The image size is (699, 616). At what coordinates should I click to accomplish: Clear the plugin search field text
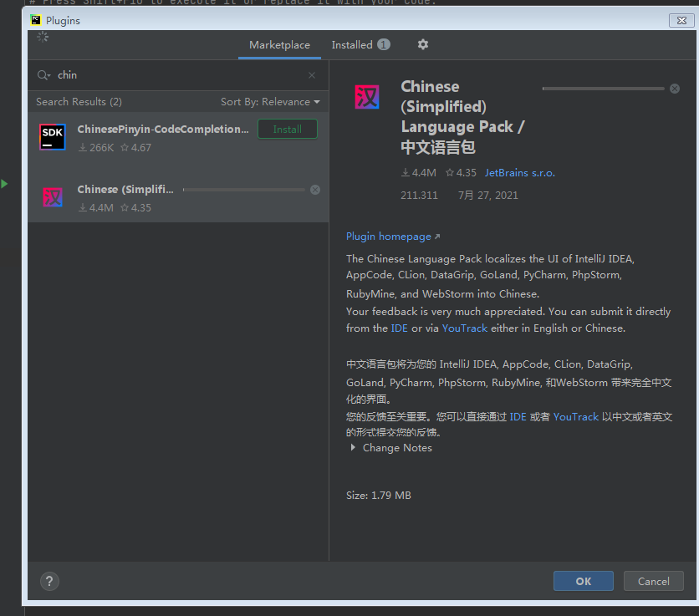pos(312,75)
